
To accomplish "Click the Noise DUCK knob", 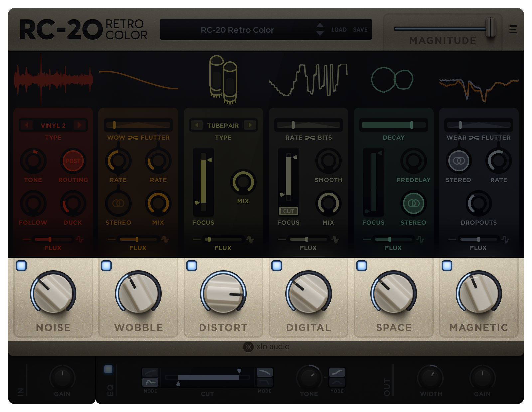I will [73, 203].
